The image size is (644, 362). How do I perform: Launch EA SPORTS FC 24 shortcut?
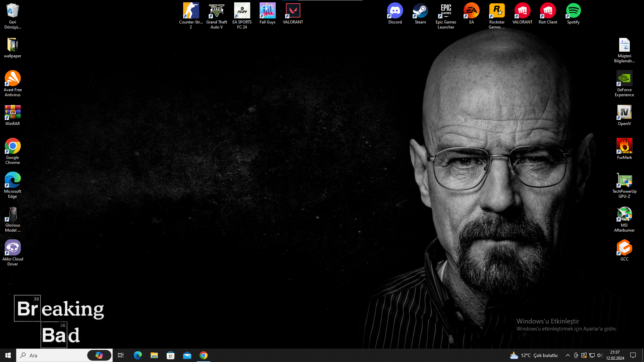(x=242, y=16)
